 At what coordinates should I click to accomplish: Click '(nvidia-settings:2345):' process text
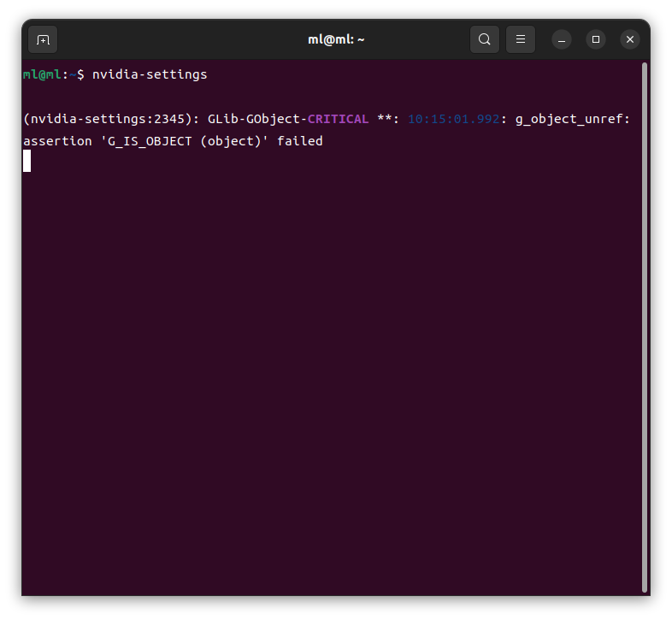(111, 119)
